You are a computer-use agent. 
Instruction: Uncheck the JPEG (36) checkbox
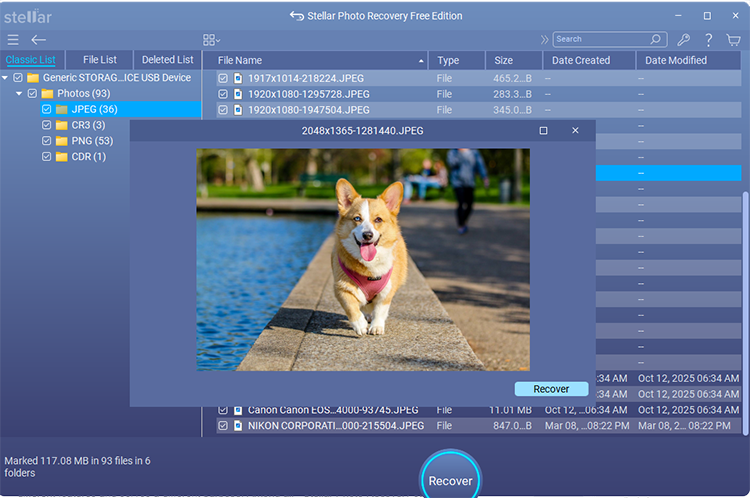pyautogui.click(x=46, y=109)
